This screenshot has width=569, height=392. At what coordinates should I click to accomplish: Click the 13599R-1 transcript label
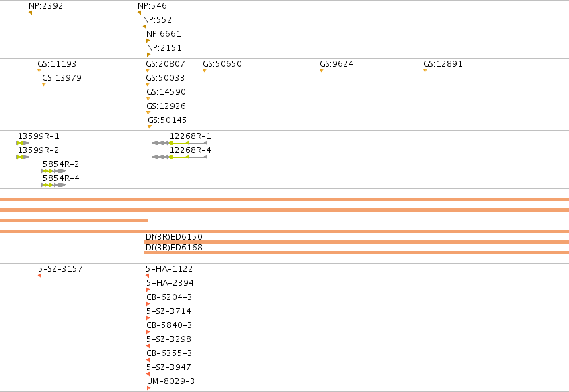click(x=39, y=136)
